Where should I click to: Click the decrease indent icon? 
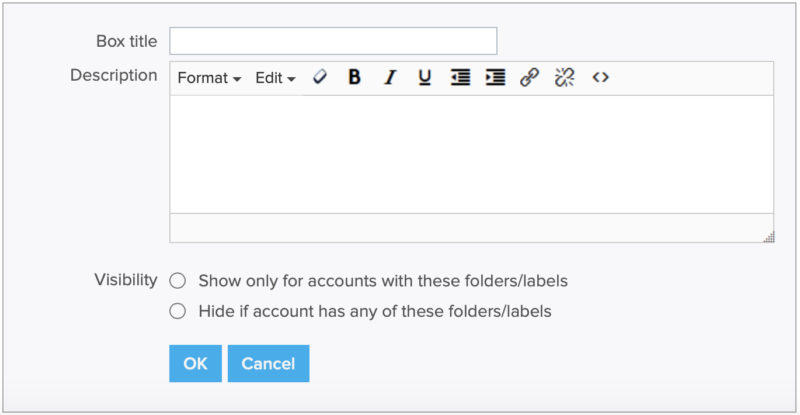(460, 78)
